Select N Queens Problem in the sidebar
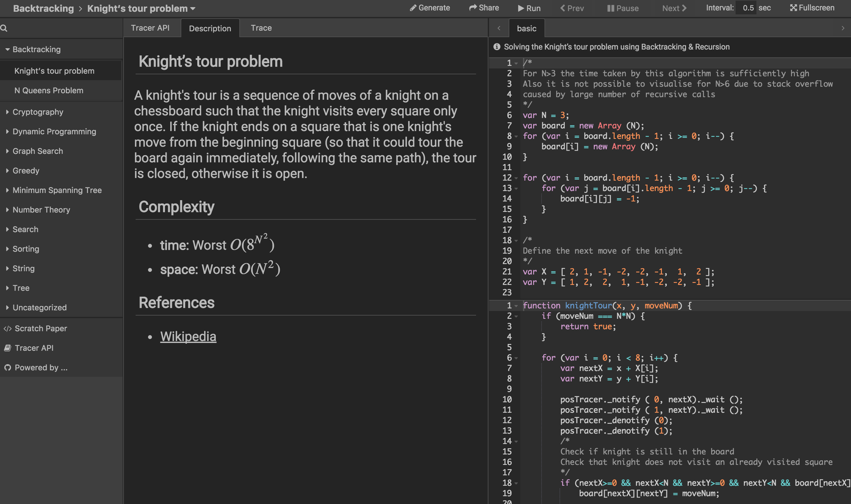The image size is (851, 504). (x=49, y=90)
